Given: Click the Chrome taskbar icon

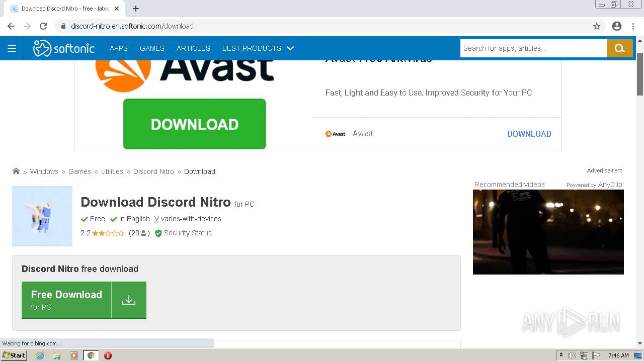Looking at the screenshot, I should point(91,355).
